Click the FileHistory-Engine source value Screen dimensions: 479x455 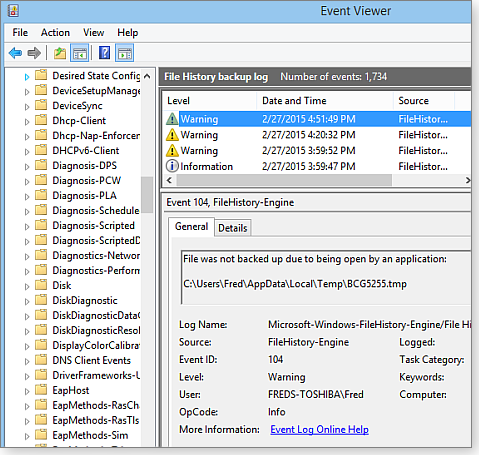[x=308, y=342]
